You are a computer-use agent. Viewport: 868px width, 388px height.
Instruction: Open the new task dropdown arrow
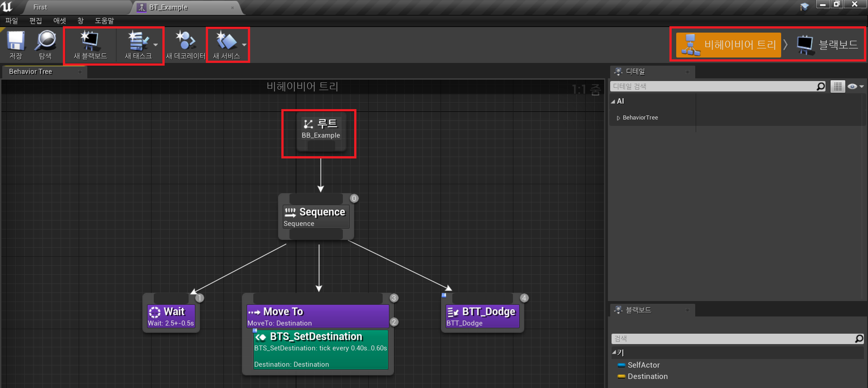point(156,45)
